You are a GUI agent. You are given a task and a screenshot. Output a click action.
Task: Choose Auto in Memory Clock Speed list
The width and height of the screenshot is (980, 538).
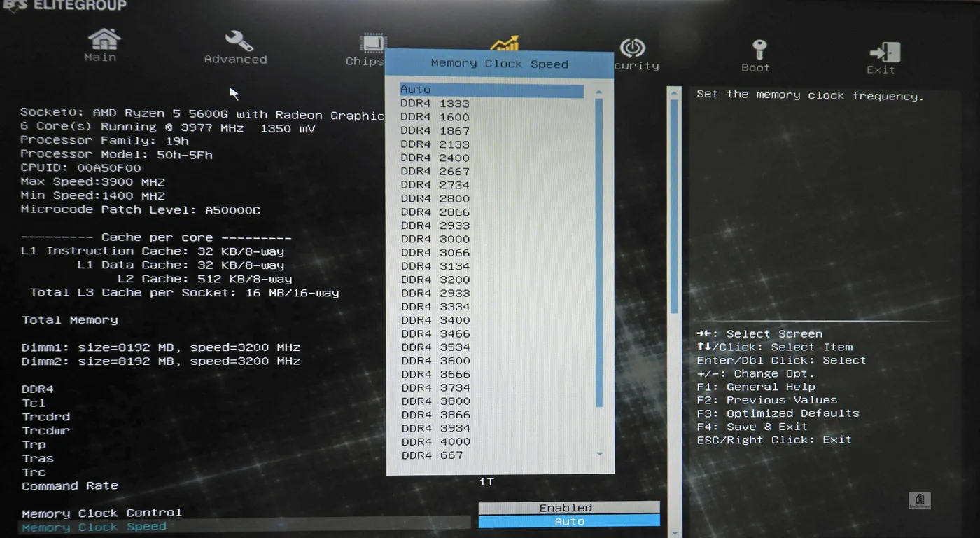tap(491, 90)
